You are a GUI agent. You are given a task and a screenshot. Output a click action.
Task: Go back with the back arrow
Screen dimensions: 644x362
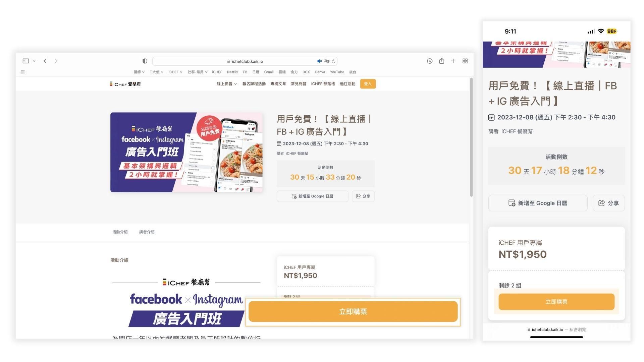click(x=45, y=61)
